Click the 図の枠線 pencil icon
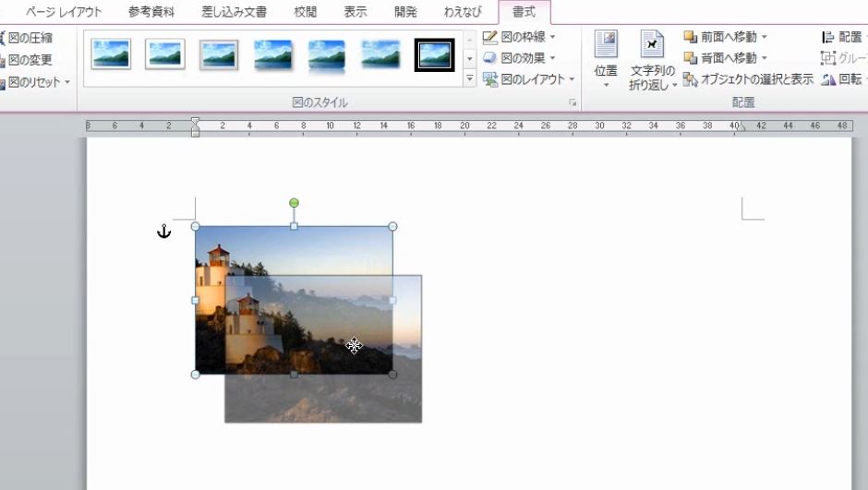 point(490,37)
